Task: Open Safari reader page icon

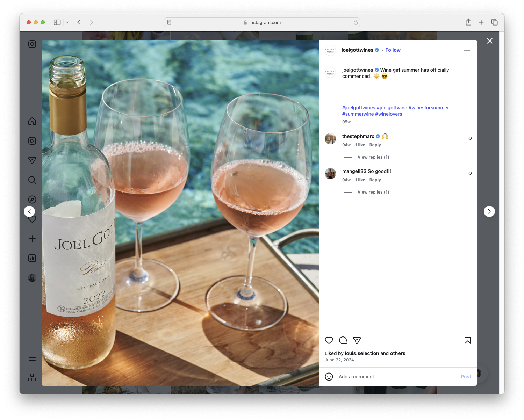Action: point(169,22)
